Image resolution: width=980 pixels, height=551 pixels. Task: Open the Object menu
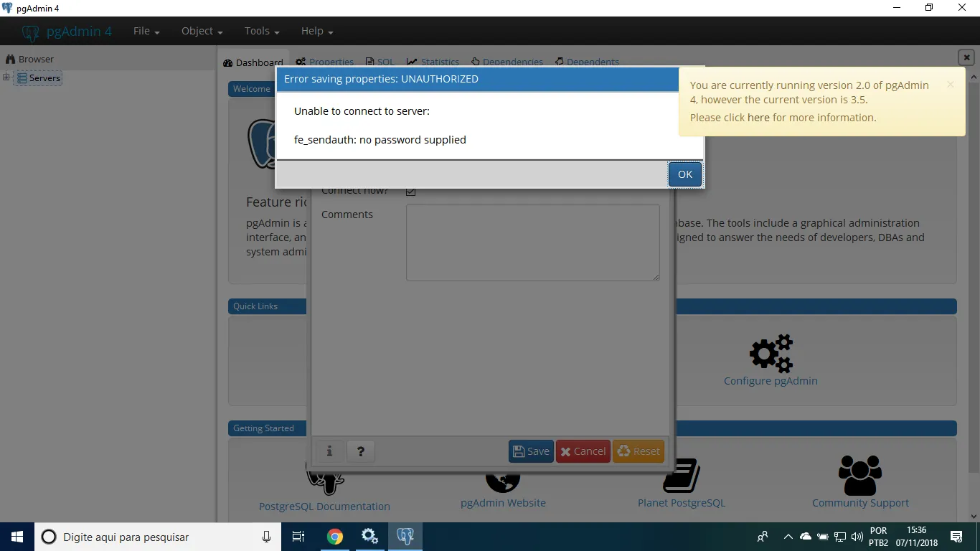tap(202, 31)
